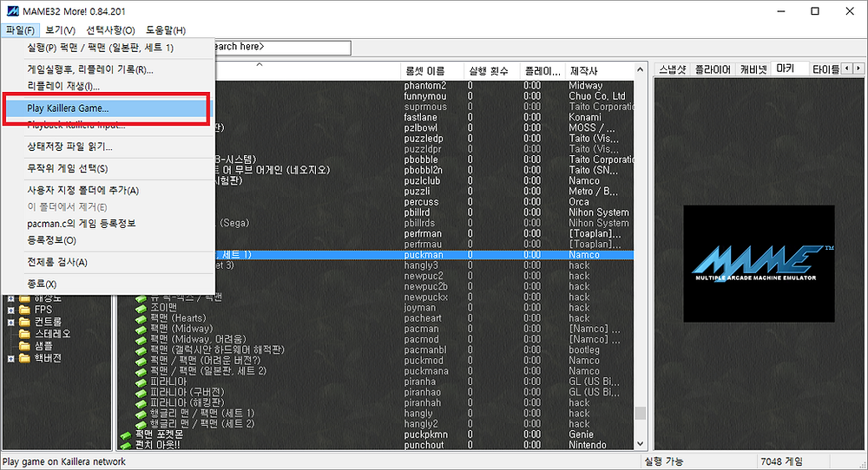
Task: Click the game icon beside 퍽맨 포켓몬
Action: tap(126, 434)
